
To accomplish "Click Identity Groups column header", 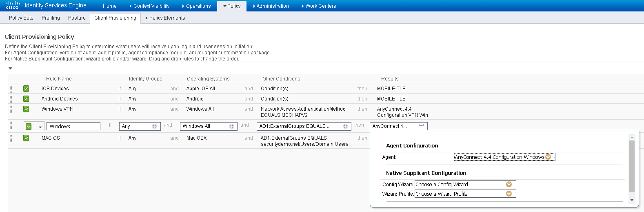I will pos(146,79).
